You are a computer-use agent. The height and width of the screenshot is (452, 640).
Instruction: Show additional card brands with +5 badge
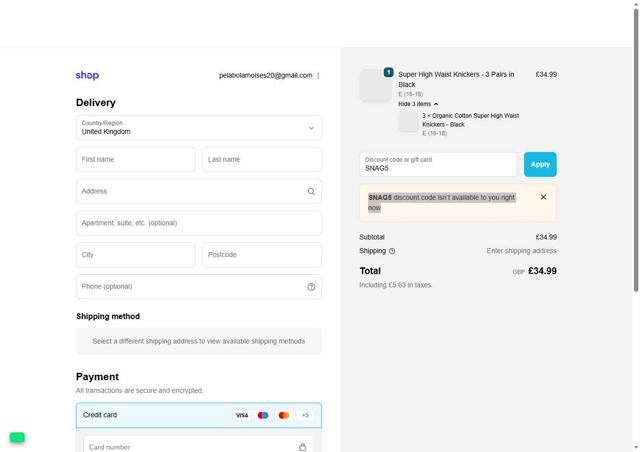click(x=305, y=415)
